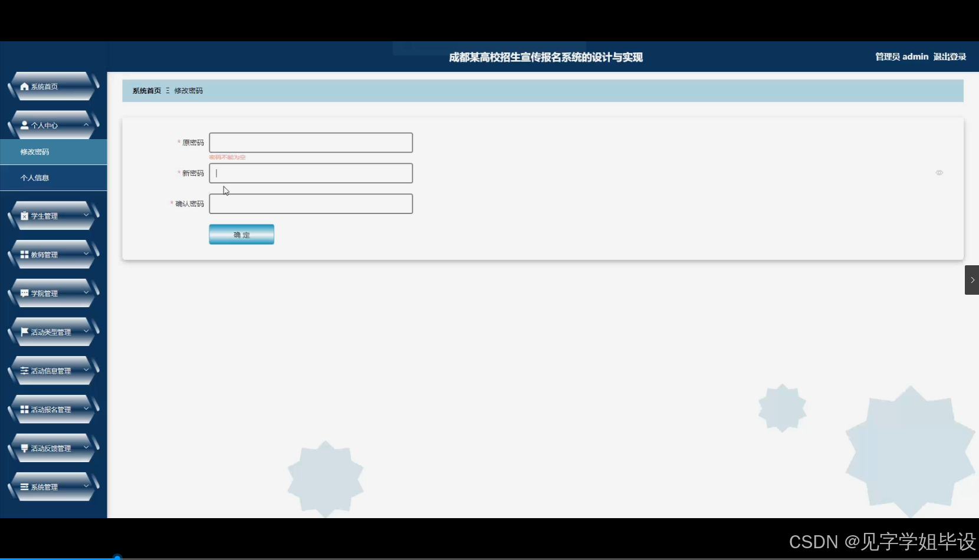Click the list icon beside 系统管理

click(24, 487)
